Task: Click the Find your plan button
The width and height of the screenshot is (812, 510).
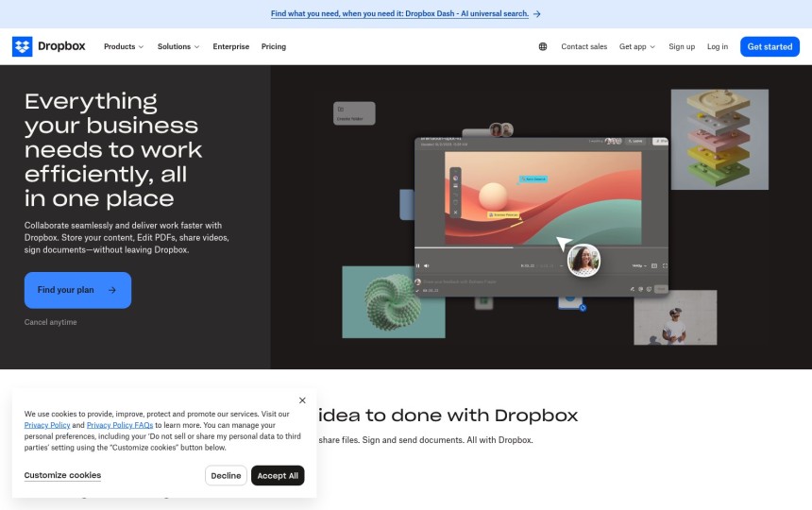Action: tap(77, 290)
